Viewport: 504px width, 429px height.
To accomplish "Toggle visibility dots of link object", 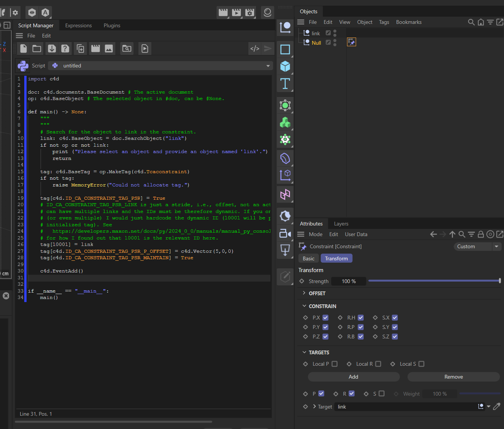I will pos(335,33).
